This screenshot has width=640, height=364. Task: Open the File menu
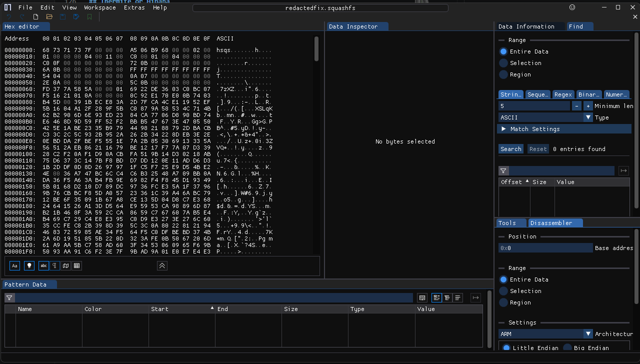tap(25, 7)
